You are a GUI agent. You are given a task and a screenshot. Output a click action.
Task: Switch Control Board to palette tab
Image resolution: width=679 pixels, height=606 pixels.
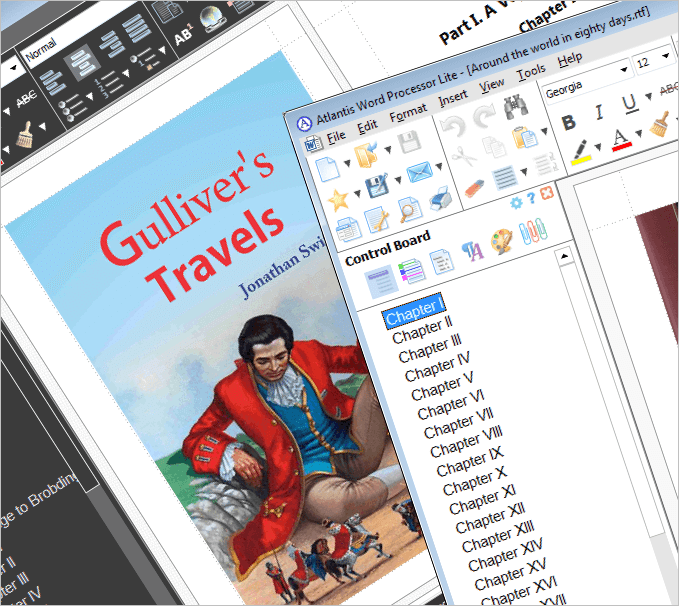[501, 241]
